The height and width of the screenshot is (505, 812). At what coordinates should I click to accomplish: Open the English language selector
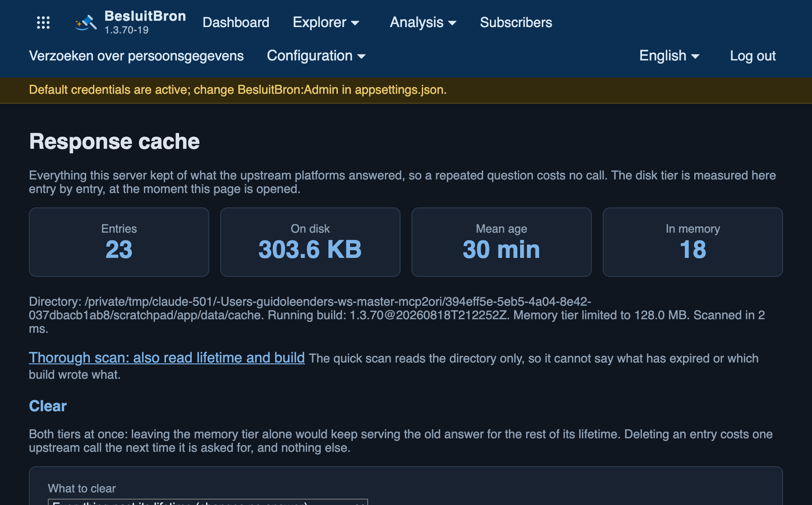[x=669, y=56]
